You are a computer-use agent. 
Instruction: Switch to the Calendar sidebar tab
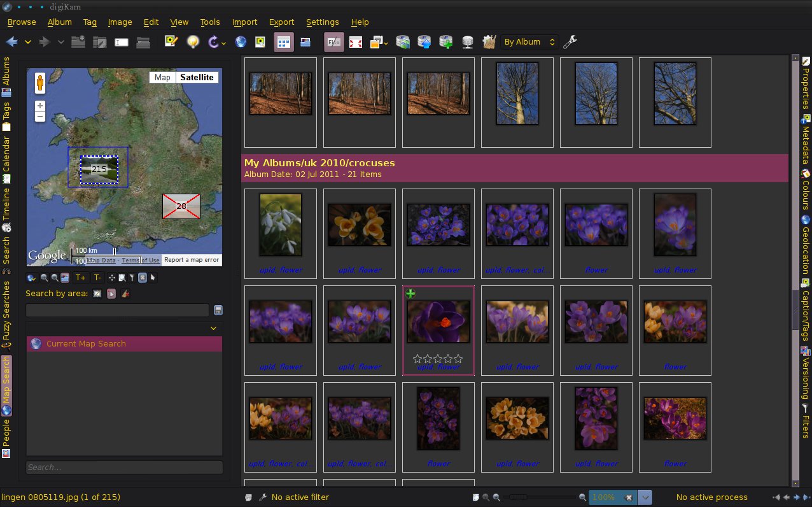(x=6, y=159)
